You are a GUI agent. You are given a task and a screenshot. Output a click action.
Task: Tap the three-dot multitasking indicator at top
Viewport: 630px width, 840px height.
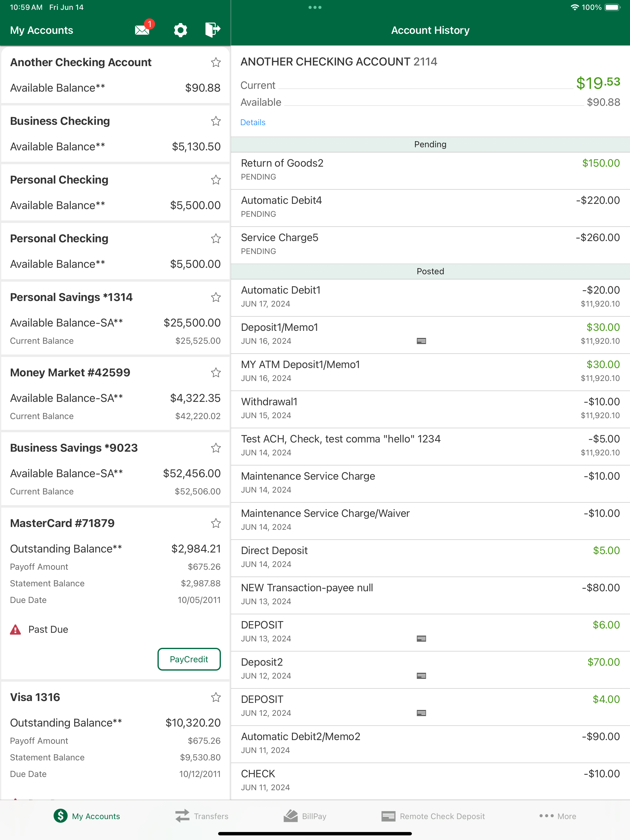pos(315,7)
